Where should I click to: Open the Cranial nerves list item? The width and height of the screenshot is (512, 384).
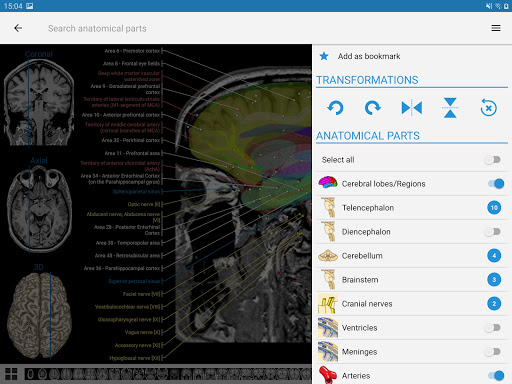coord(412,304)
